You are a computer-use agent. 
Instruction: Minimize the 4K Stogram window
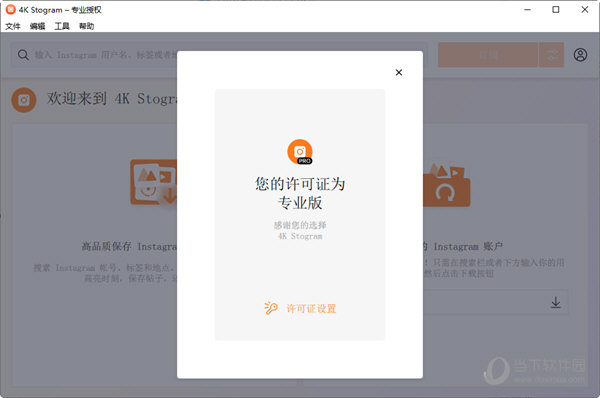[527, 10]
